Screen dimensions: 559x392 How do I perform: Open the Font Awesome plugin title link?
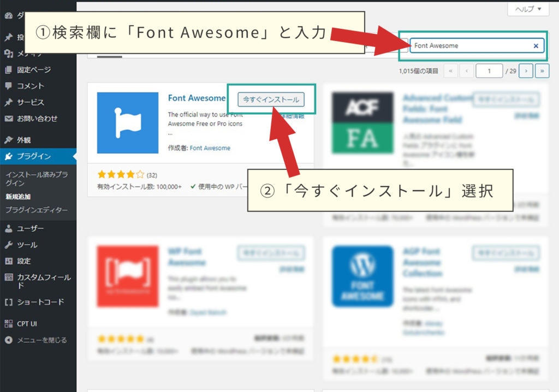pyautogui.click(x=197, y=98)
